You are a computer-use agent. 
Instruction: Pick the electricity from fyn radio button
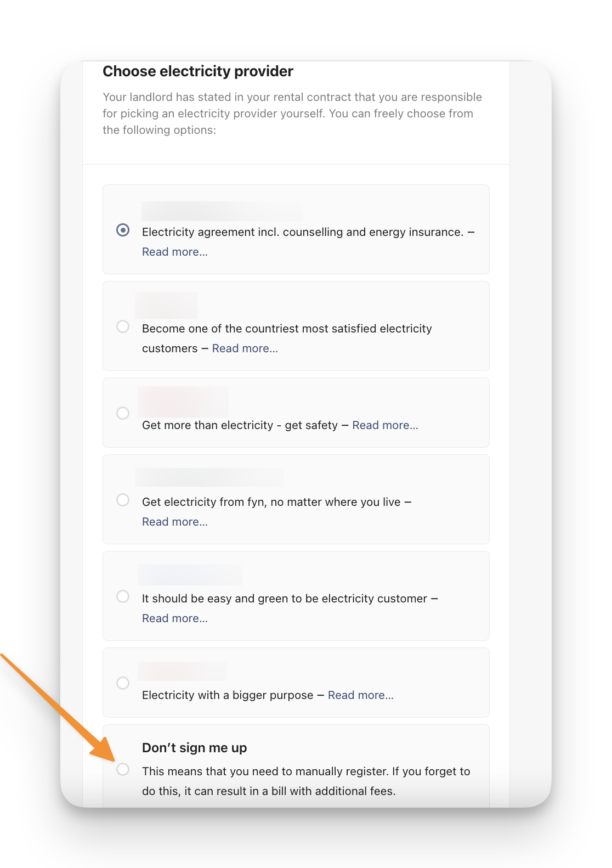pos(123,500)
